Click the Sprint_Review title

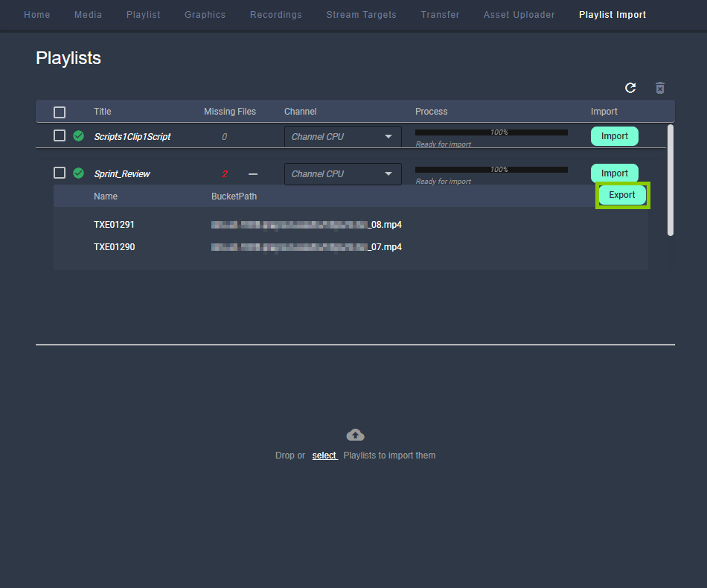click(122, 174)
